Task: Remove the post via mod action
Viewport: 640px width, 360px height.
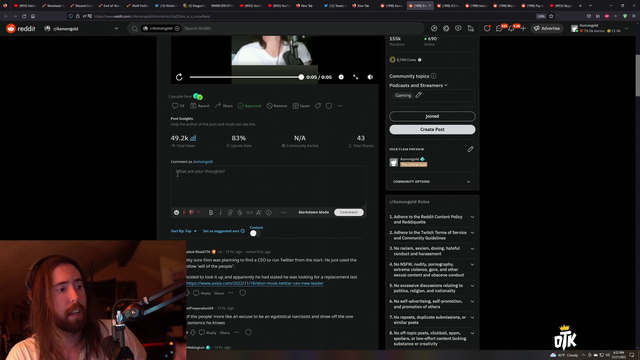Action: tap(277, 106)
